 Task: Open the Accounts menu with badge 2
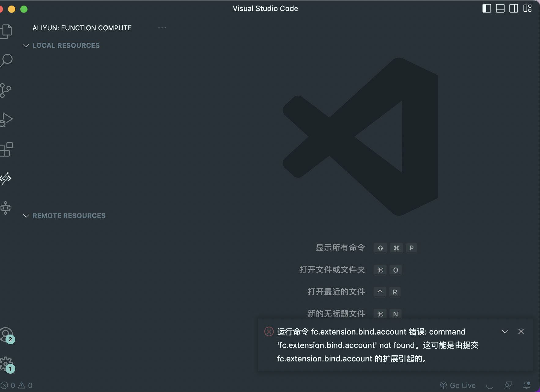coord(7,335)
